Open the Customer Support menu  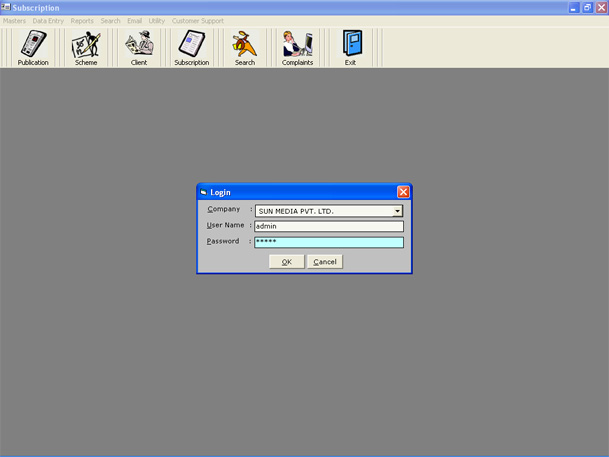(198, 21)
